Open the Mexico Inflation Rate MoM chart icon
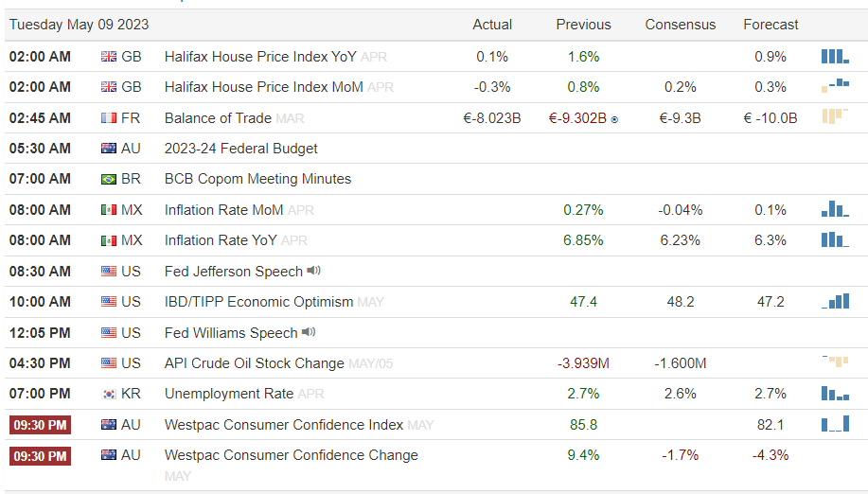The height and width of the screenshot is (494, 868). 834,209
